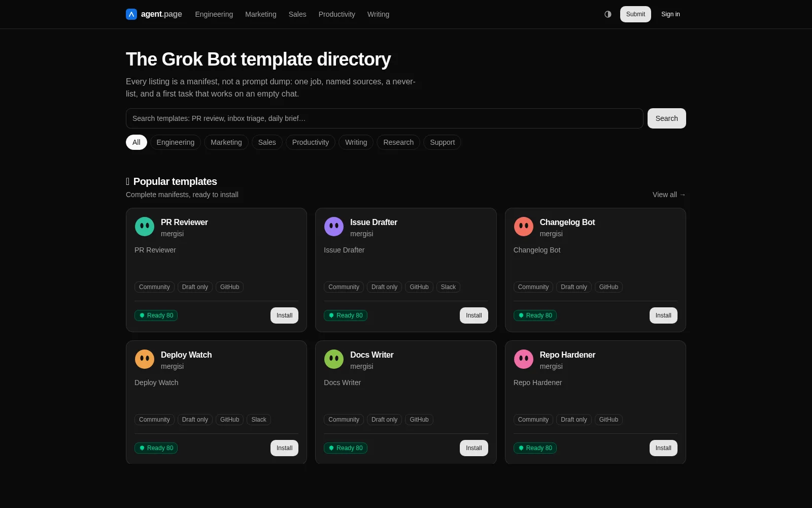Click Ready 80 badge on Docs Writer
The height and width of the screenshot is (508, 812).
pyautogui.click(x=346, y=448)
